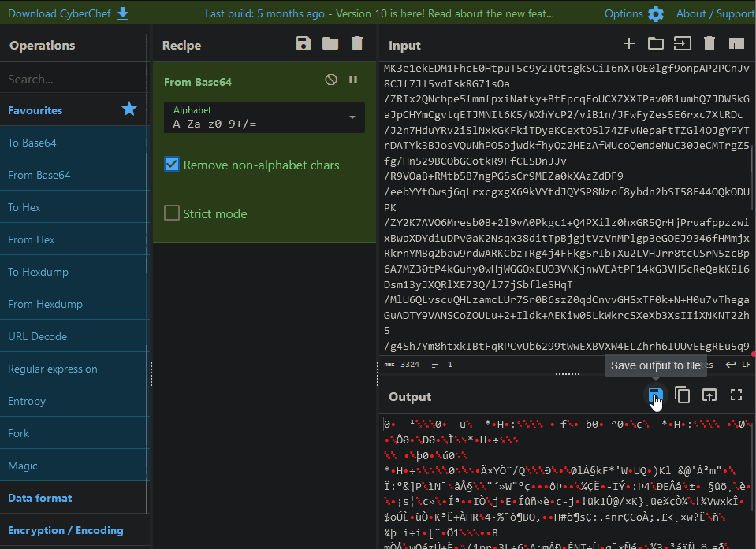Focus the operations Search field

[x=74, y=79]
